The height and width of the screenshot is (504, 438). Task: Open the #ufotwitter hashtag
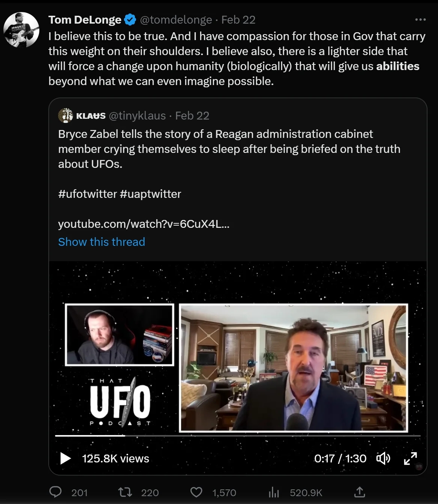pos(88,194)
